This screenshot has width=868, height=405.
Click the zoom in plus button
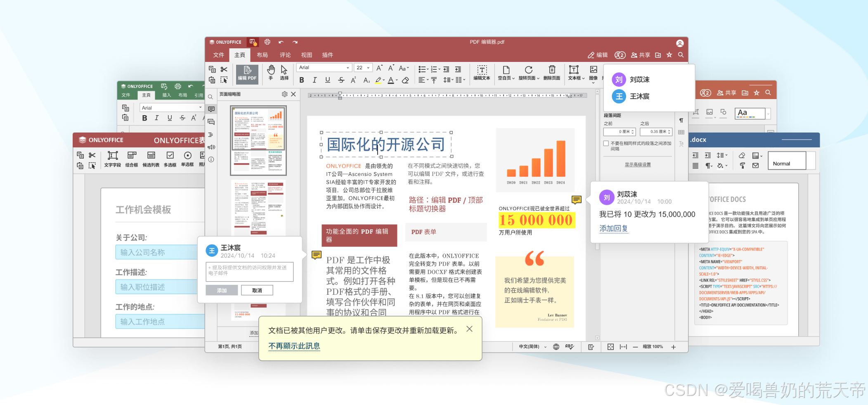coord(673,347)
